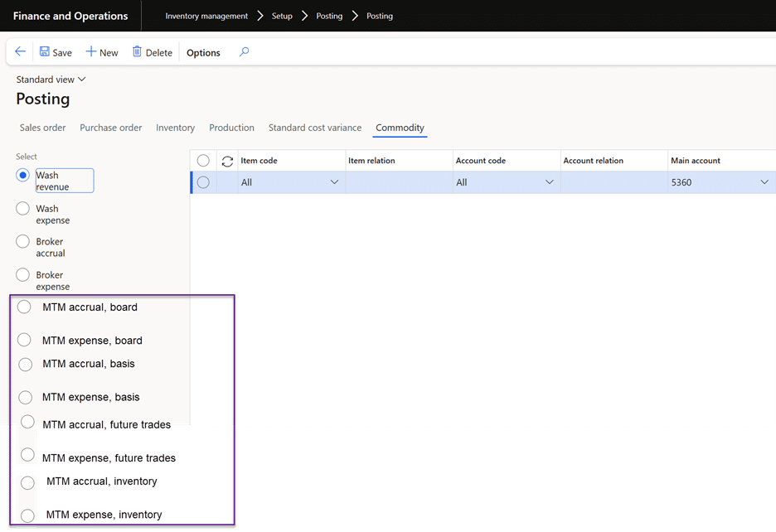Switch to the Sales order tab

click(42, 128)
